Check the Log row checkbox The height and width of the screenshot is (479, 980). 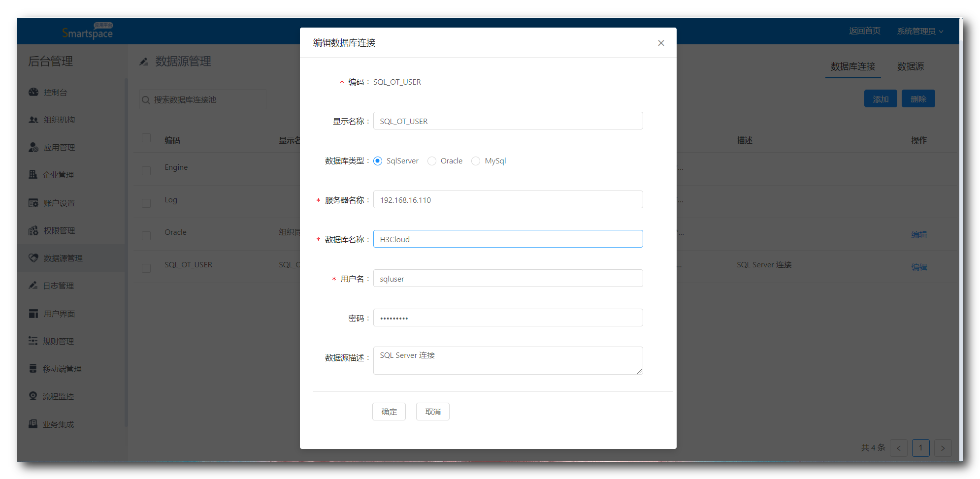click(x=146, y=203)
